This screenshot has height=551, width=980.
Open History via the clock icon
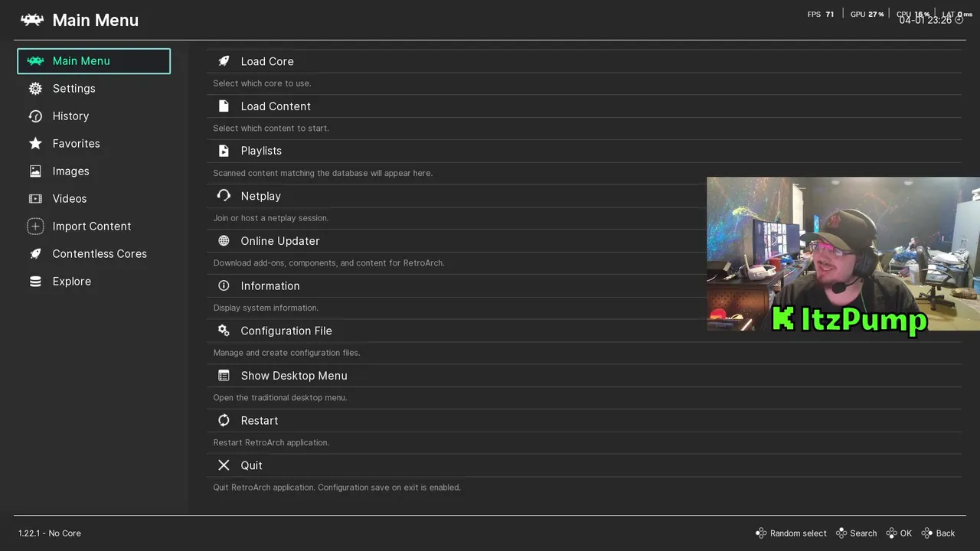coord(35,116)
